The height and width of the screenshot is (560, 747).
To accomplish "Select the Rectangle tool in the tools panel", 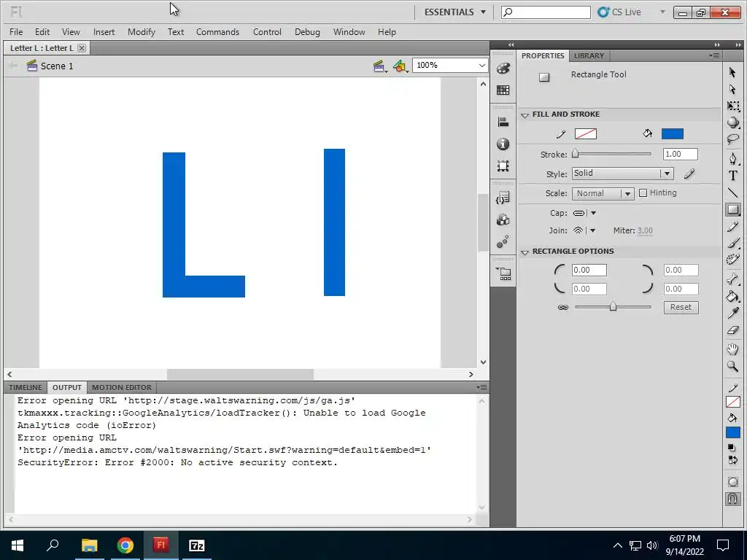I will (732, 209).
